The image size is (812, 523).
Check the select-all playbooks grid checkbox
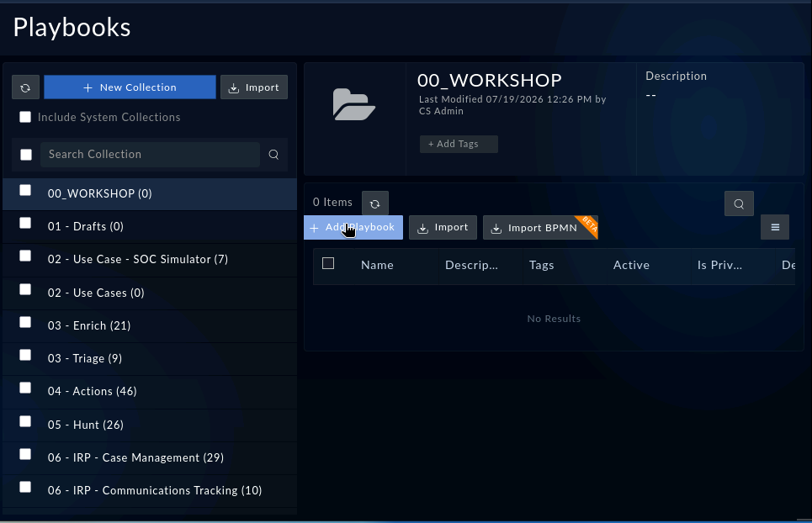(328, 263)
